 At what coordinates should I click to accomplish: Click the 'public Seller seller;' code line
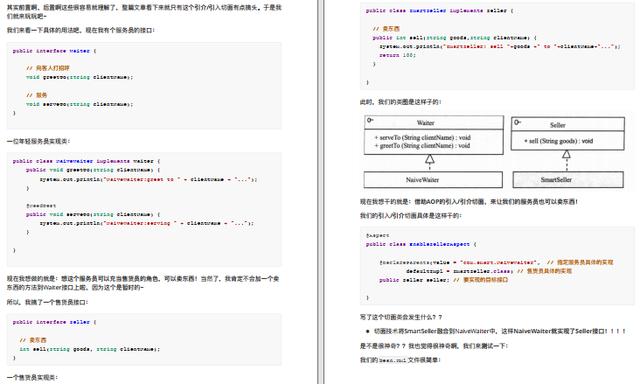coord(443,280)
